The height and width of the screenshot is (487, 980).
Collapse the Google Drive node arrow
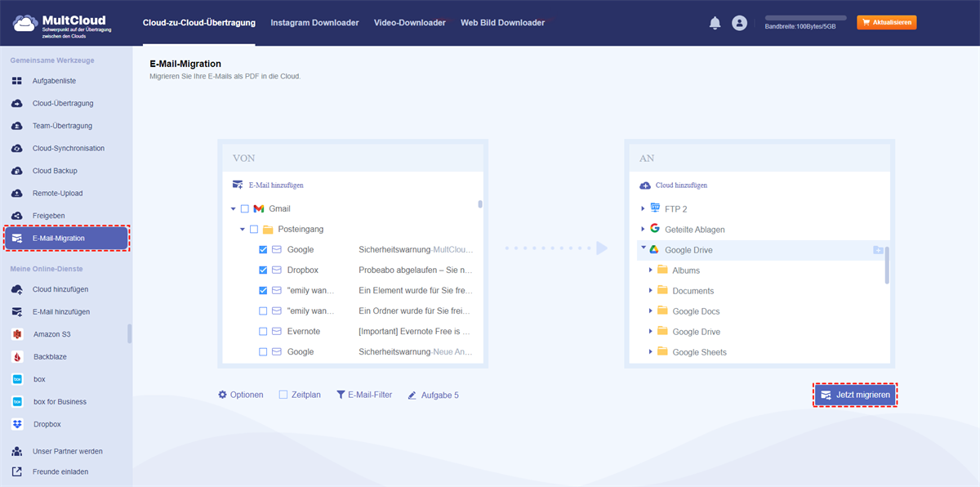coord(643,248)
